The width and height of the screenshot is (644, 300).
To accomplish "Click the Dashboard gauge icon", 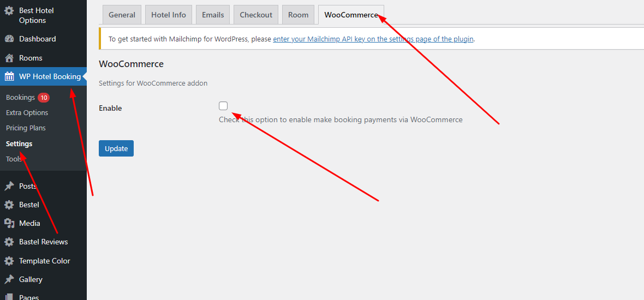I will pyautogui.click(x=9, y=39).
